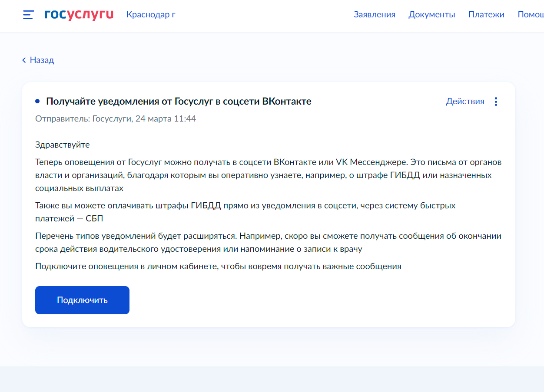Image resolution: width=544 pixels, height=392 pixels.
Task: Click the blue unread notification dot
Action: (x=37, y=100)
